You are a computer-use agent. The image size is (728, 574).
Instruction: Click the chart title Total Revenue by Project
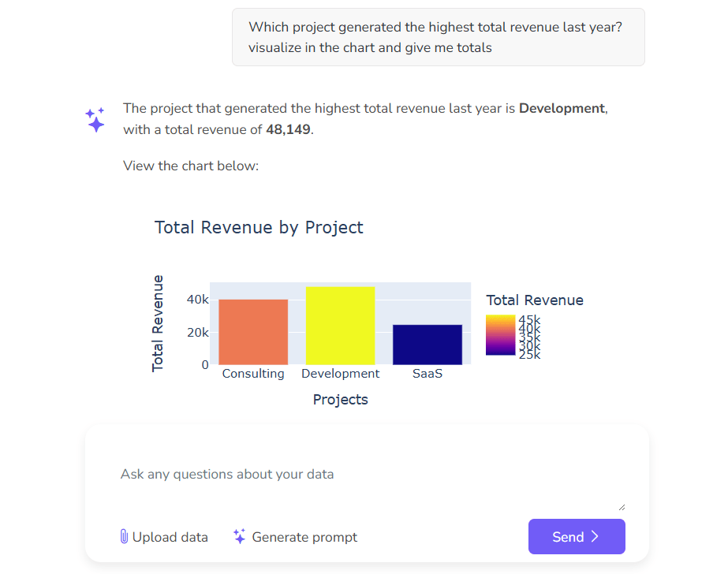click(259, 227)
